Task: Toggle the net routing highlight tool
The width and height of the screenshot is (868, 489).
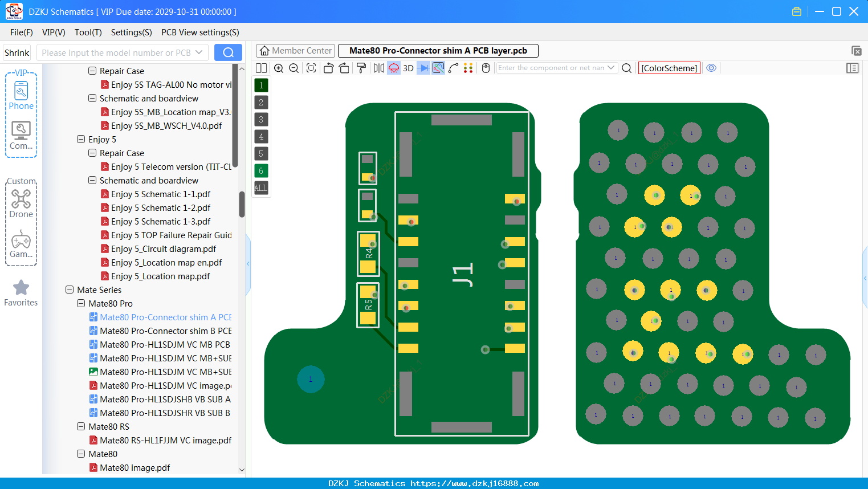Action: pos(438,68)
